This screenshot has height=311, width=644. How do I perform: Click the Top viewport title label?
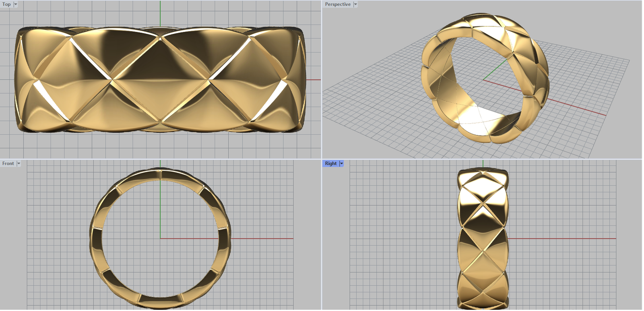click(6, 4)
